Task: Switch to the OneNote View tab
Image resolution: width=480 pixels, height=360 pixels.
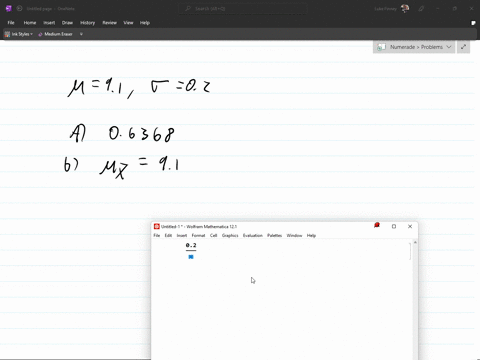Action: [x=128, y=23]
